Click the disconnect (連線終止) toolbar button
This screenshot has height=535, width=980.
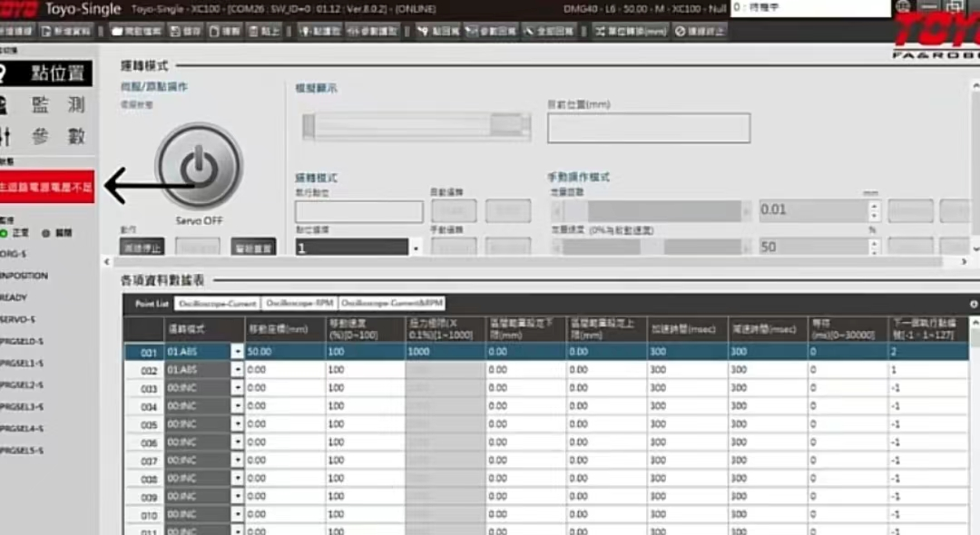point(700,31)
